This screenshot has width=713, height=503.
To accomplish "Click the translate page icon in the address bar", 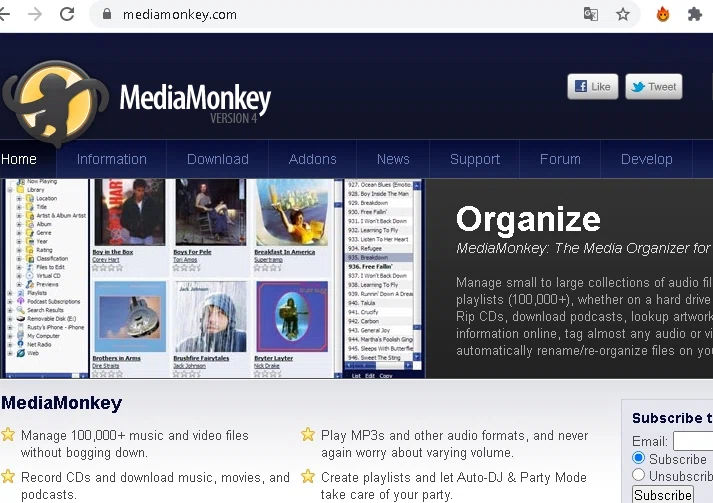I will pyautogui.click(x=591, y=14).
